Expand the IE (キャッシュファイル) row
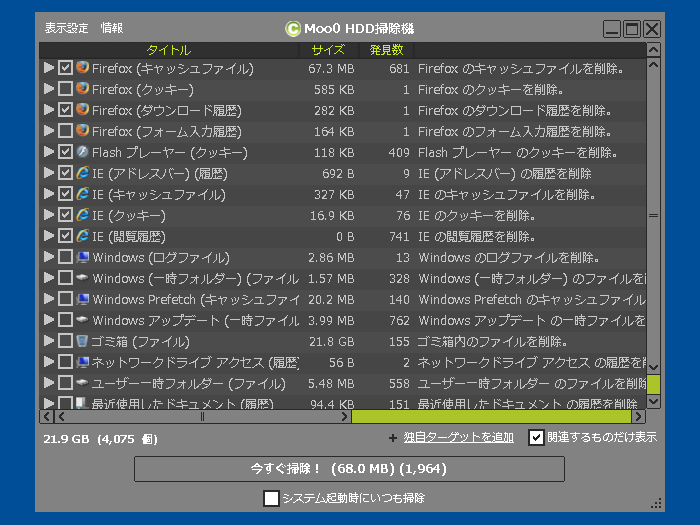The image size is (700, 525). pyautogui.click(x=49, y=194)
